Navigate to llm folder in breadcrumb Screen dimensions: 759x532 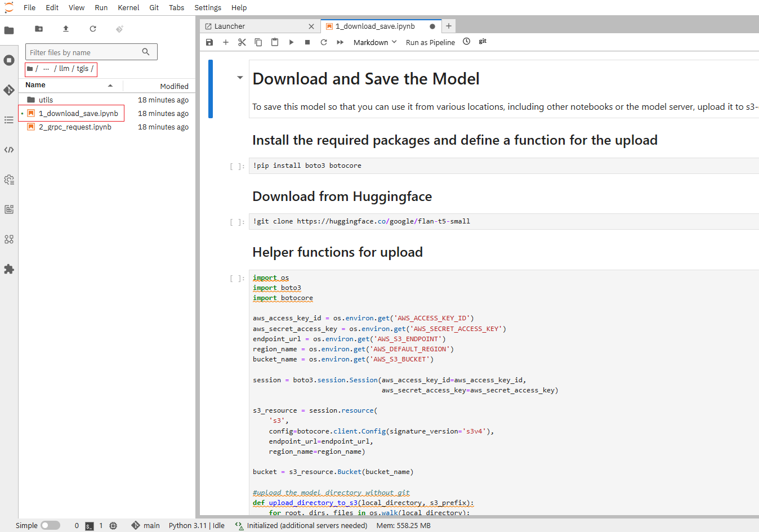click(64, 69)
